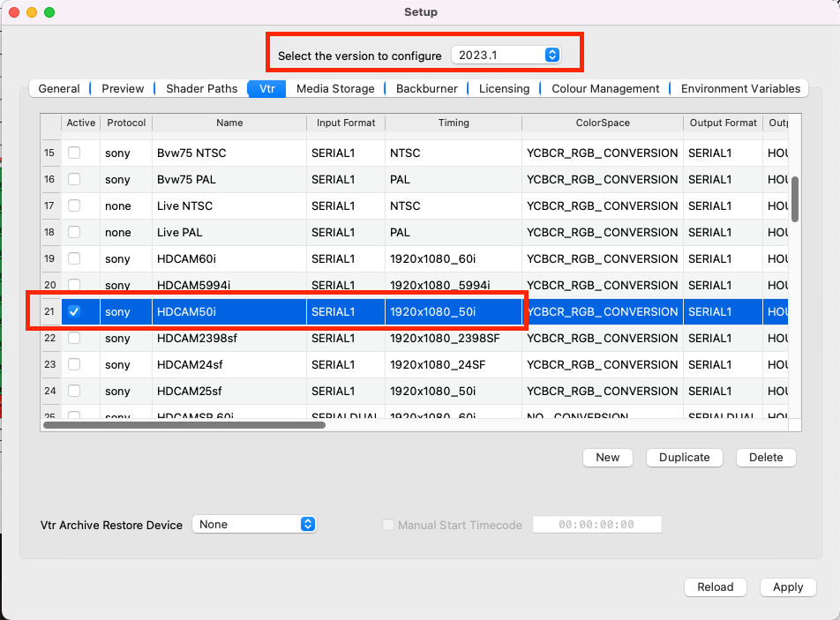
Task: Select the HDCAM2398sf name cell
Action: [229, 339]
